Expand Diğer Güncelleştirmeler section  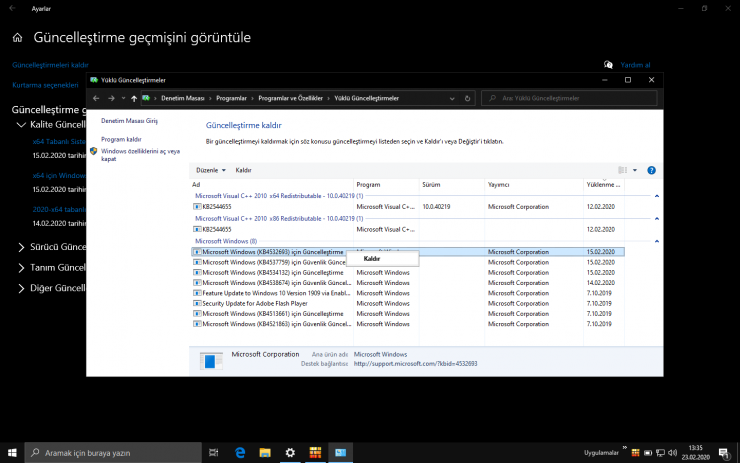click(21, 288)
